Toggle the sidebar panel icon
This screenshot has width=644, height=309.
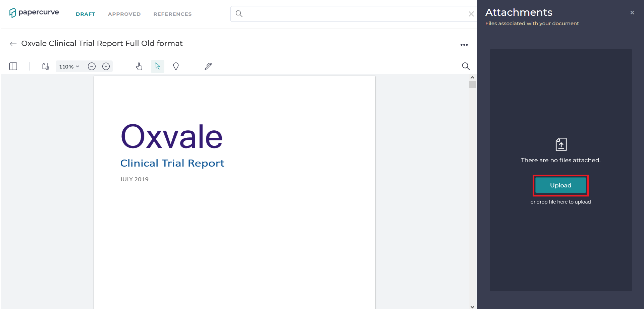coord(13,67)
